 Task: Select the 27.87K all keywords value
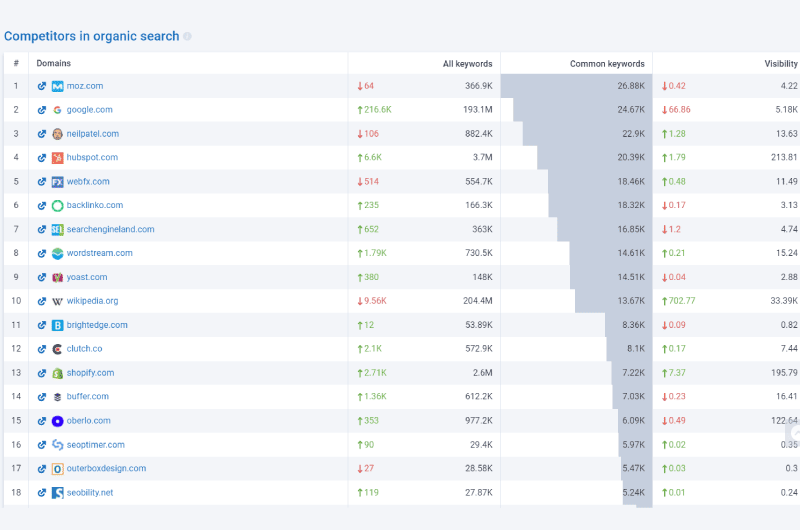pos(479,492)
